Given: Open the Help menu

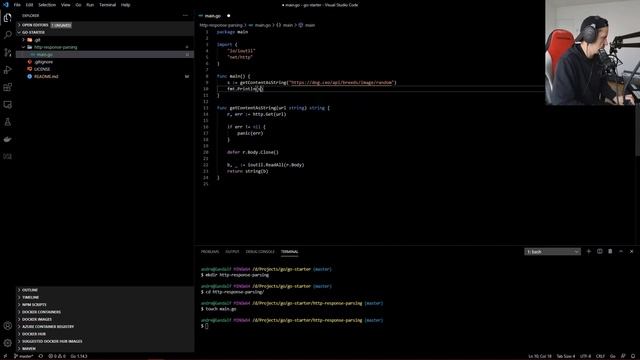Looking at the screenshot, I should point(125,5).
